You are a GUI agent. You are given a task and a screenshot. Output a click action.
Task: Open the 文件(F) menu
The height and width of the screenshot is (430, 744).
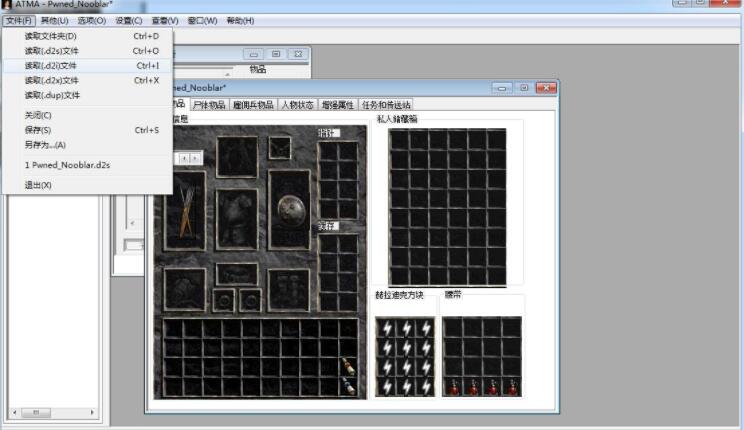tap(19, 21)
